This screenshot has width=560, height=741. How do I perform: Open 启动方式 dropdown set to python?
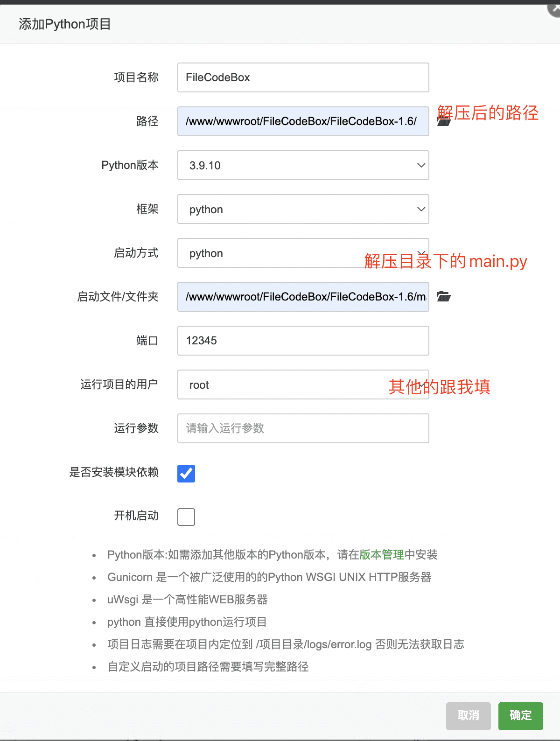(303, 253)
